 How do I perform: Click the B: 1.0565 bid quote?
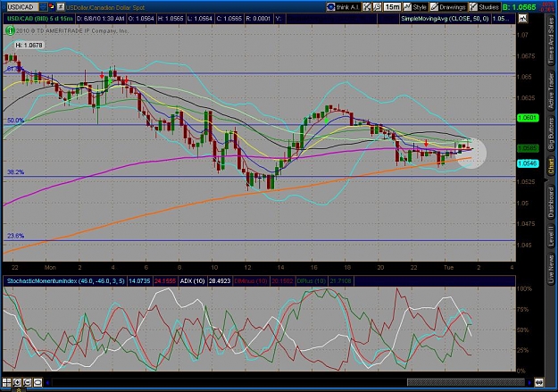(x=520, y=7)
